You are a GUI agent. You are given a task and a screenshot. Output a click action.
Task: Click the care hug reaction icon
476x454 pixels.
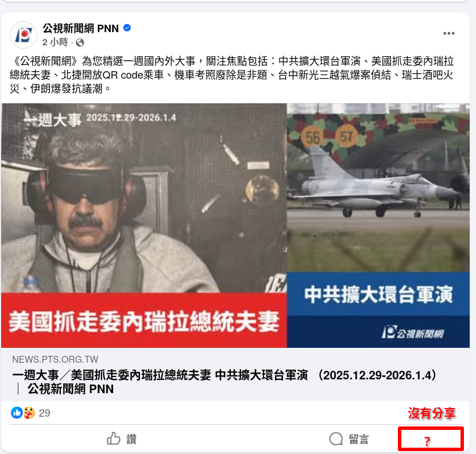29,413
